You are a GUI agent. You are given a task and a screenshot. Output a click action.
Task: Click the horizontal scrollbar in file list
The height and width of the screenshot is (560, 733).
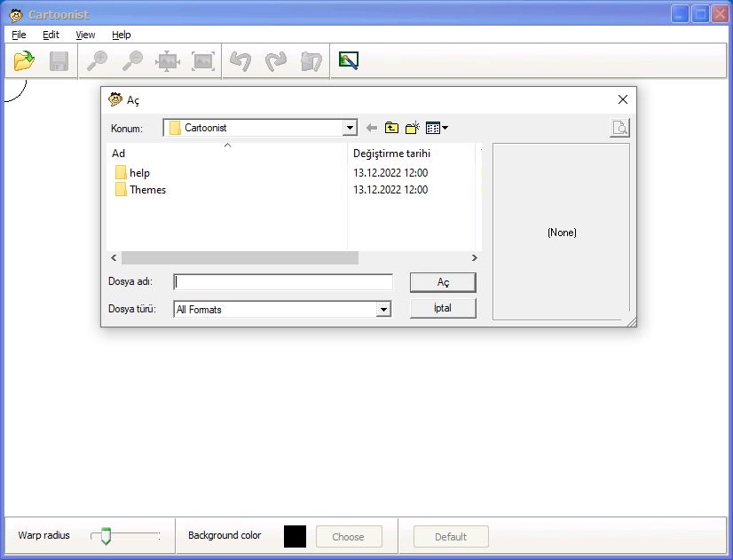(x=240, y=257)
